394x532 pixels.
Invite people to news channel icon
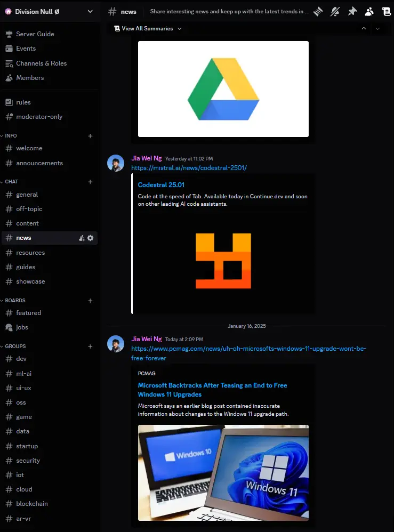click(82, 238)
